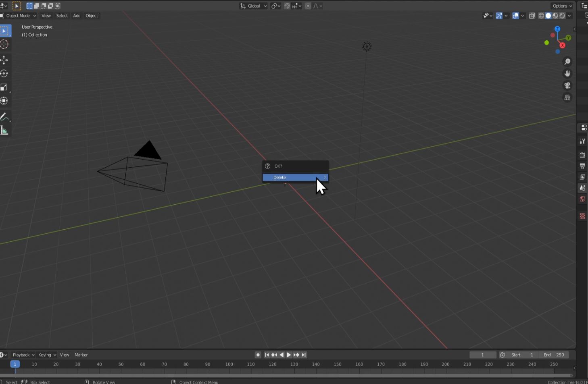Jump to the timeline start frame
This screenshot has width=588, height=384.
pos(267,355)
